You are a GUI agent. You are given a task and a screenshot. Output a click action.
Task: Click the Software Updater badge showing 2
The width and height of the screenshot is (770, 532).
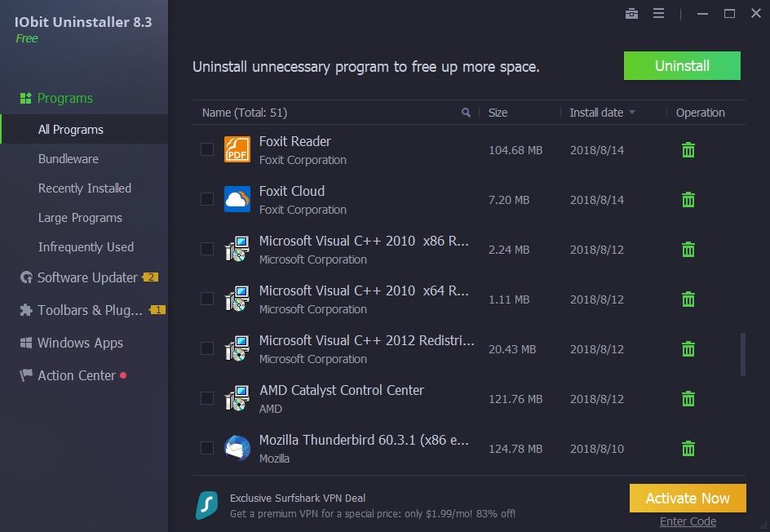coord(150,277)
